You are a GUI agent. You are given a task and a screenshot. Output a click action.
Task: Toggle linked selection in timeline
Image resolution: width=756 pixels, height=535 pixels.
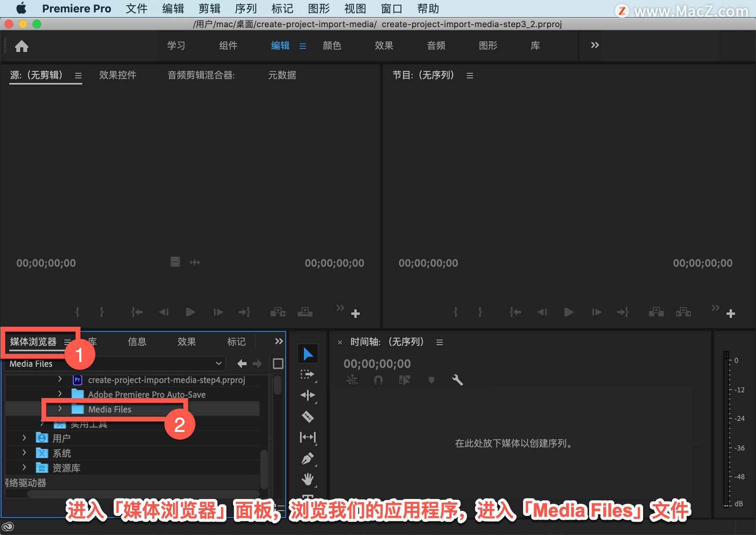(404, 380)
